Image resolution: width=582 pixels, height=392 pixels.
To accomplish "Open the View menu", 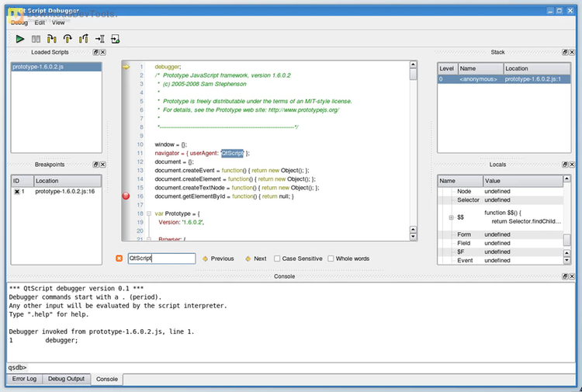I will click(58, 23).
